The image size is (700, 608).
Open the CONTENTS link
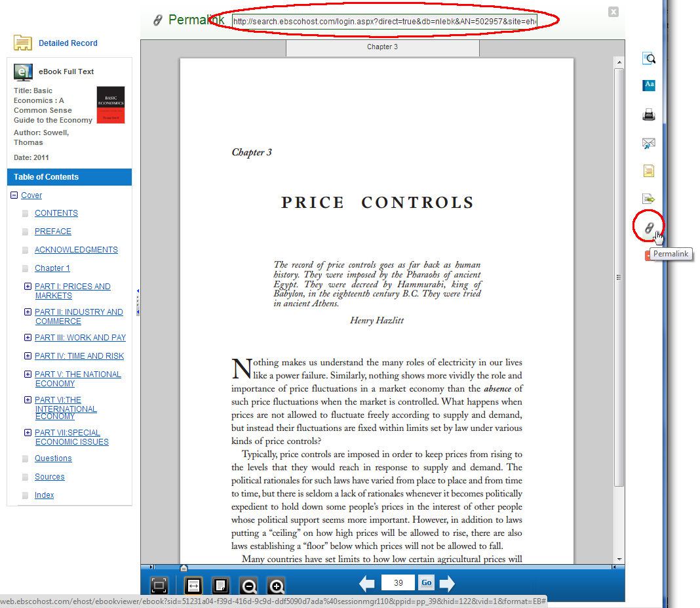[56, 213]
